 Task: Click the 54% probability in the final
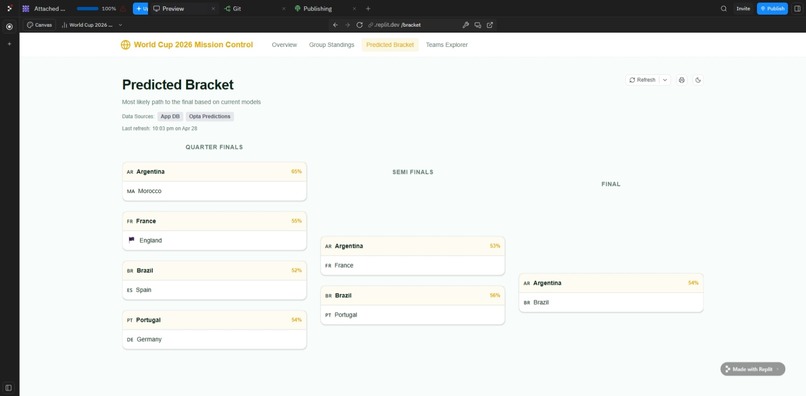(x=693, y=283)
